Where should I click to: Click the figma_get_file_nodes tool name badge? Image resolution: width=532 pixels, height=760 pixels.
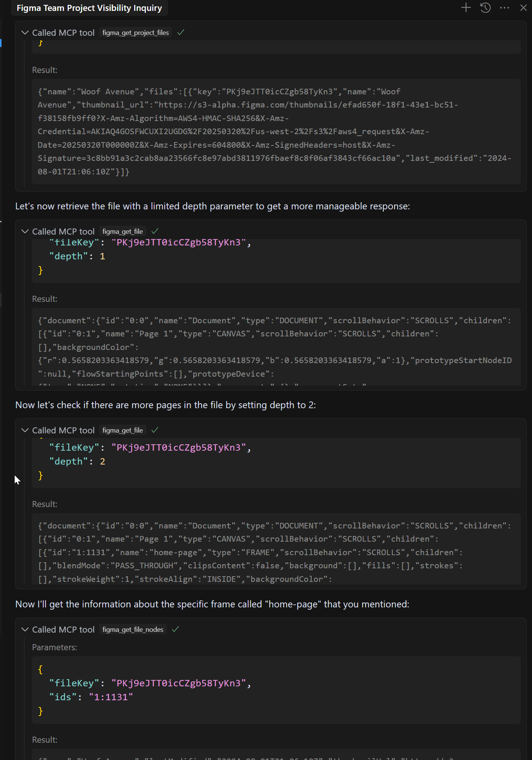(x=133, y=629)
